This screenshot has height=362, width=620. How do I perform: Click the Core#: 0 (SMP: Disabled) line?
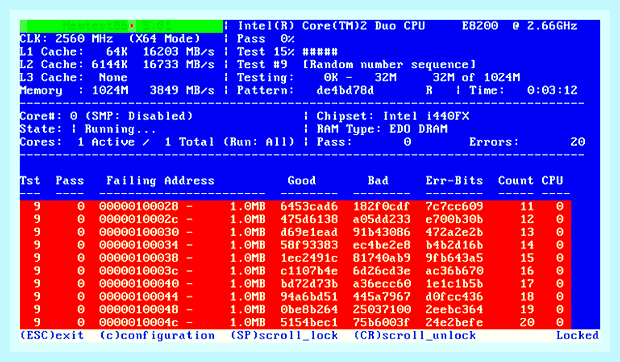point(106,116)
